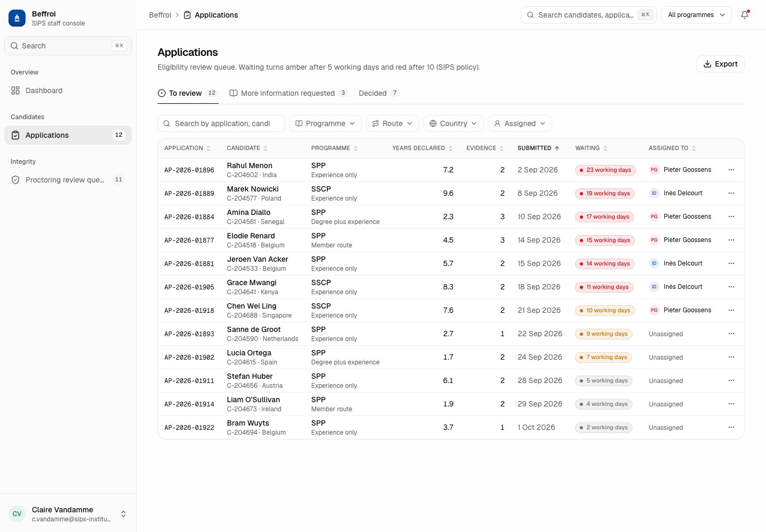
Task: Expand Claire Vandamme account menu
Action: tap(68, 514)
